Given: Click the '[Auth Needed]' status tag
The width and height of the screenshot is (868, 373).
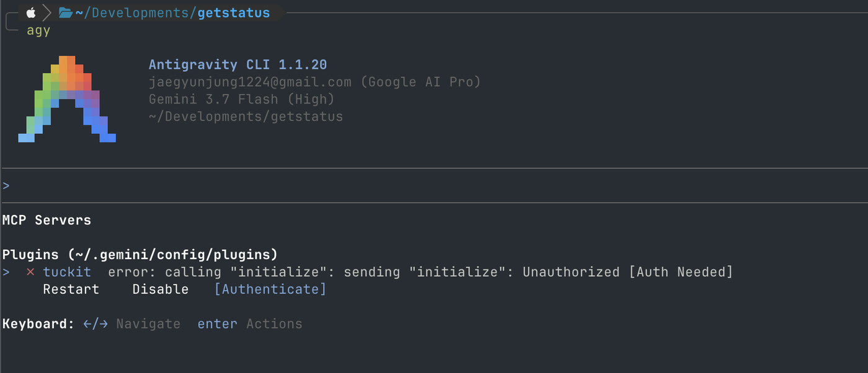Looking at the screenshot, I should tap(681, 272).
